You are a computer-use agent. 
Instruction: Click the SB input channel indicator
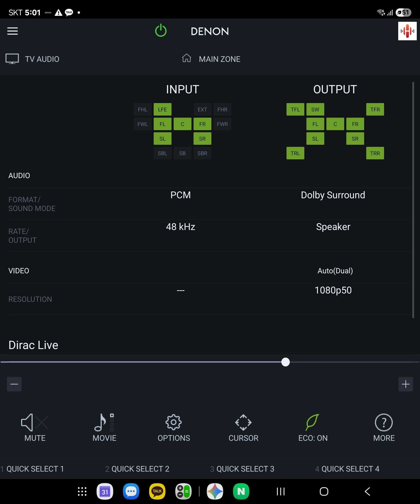click(x=182, y=153)
